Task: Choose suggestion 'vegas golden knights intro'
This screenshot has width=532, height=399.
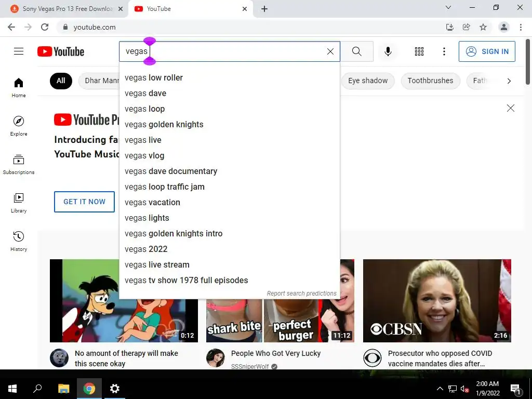Action: point(230,234)
